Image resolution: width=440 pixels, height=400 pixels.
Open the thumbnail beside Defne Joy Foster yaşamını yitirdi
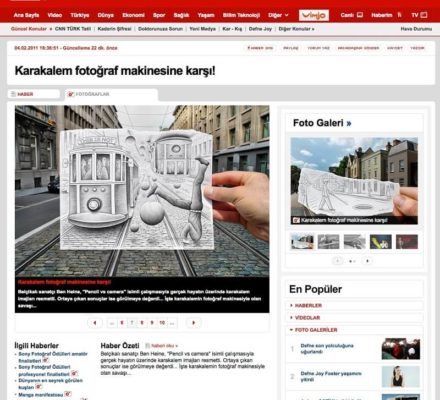401,376
